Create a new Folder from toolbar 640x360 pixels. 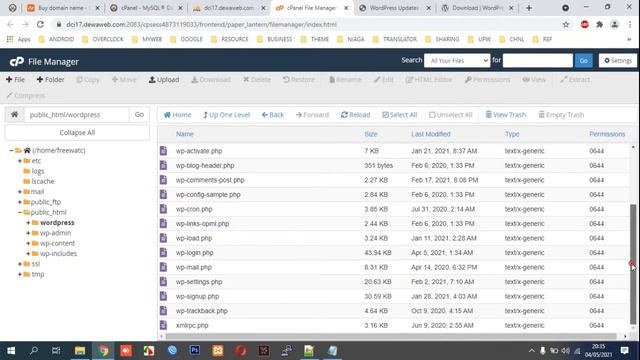pyautogui.click(x=51, y=80)
